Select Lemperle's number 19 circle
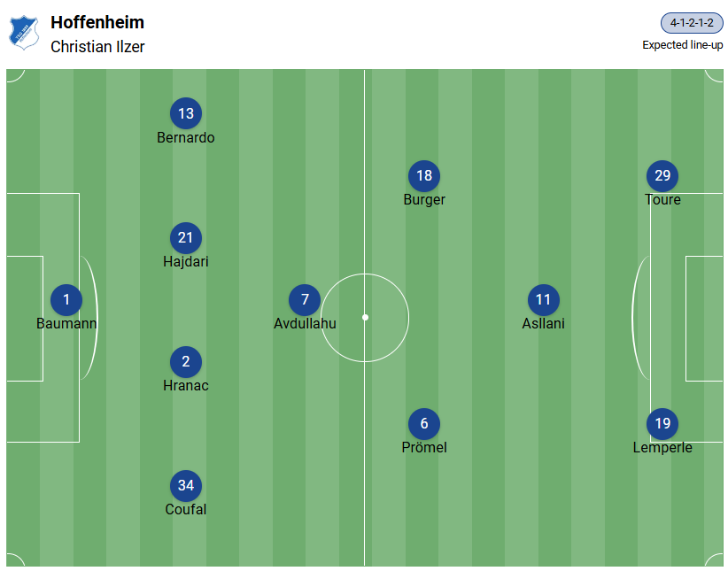This screenshot has width=728, height=571. click(662, 424)
